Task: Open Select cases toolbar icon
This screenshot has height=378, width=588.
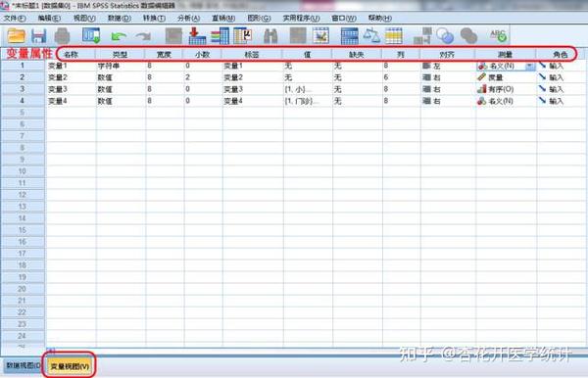Action: 394,36
